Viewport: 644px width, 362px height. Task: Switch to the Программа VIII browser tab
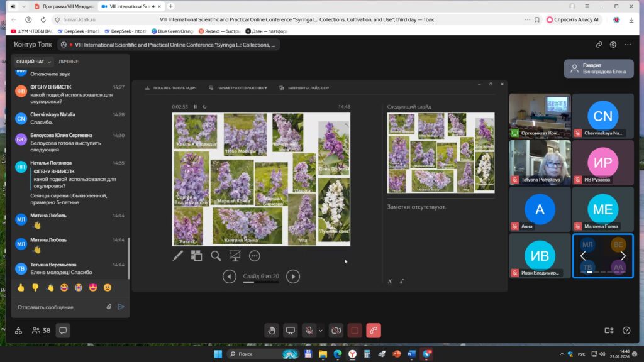(x=64, y=6)
